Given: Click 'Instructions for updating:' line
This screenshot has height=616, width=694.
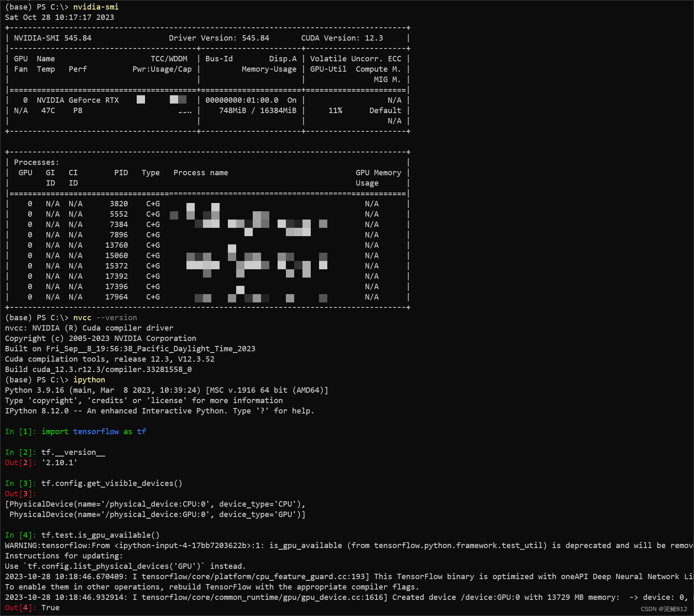Looking at the screenshot, I should click(64, 556).
